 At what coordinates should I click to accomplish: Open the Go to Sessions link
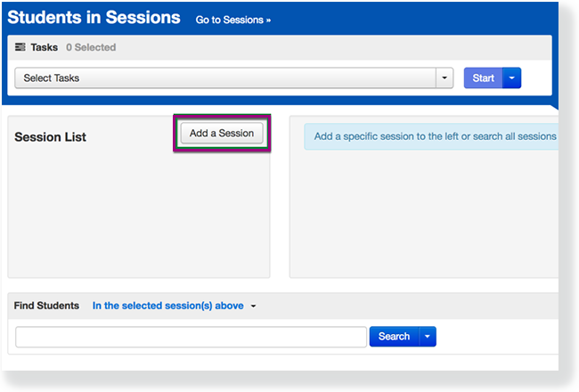[233, 19]
